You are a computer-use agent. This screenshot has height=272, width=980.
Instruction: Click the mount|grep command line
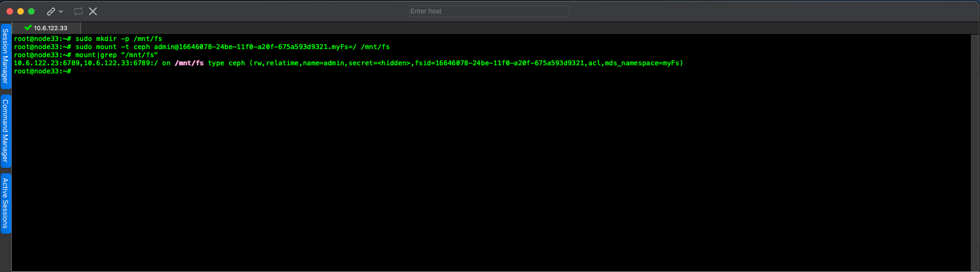(x=116, y=55)
